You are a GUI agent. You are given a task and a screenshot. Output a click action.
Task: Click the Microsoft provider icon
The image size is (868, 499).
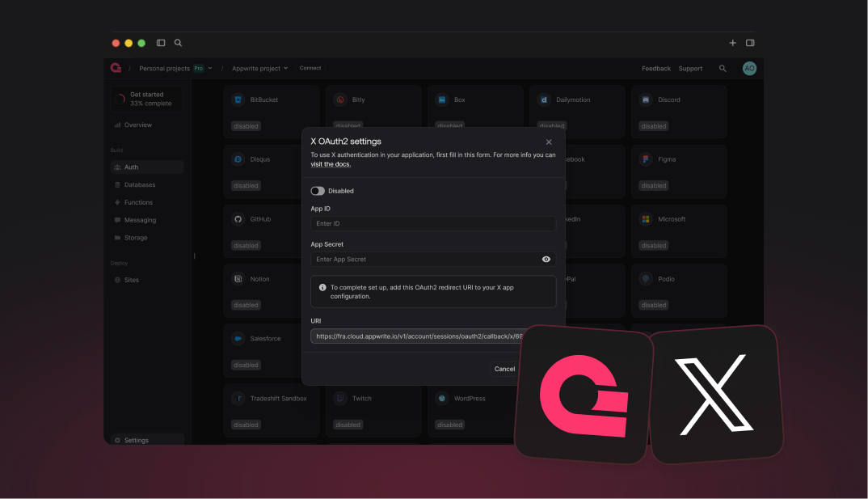pos(646,218)
